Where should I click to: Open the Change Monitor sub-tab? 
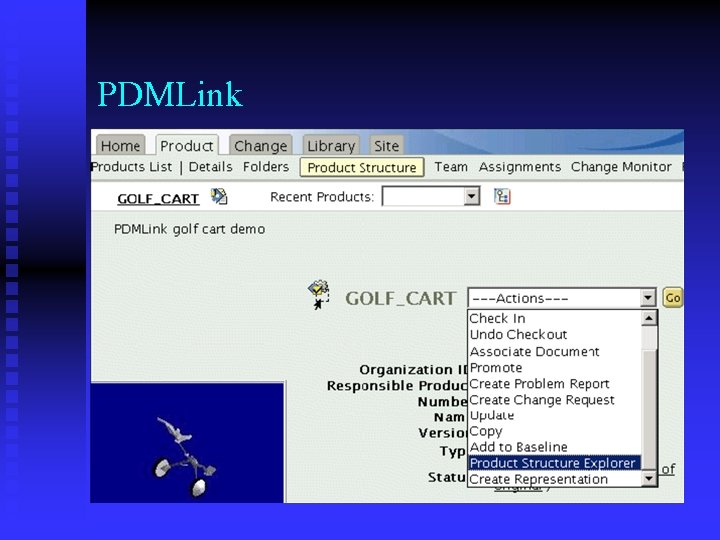(621, 167)
